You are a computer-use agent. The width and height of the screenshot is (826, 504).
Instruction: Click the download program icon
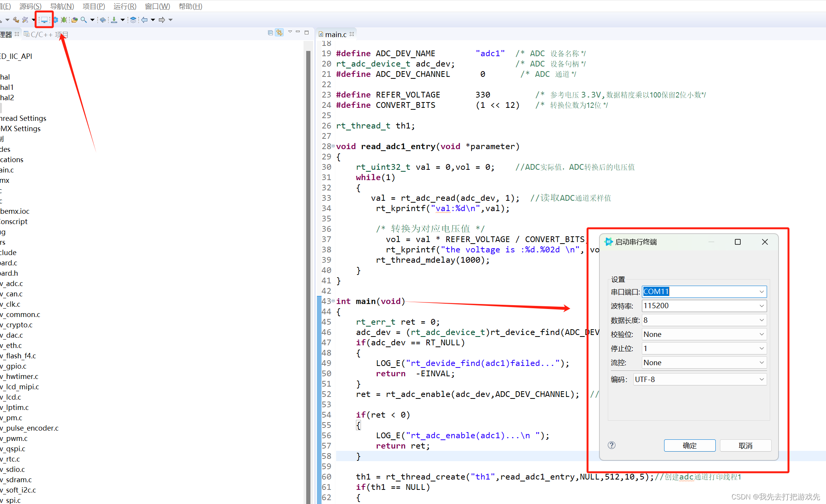pos(114,20)
